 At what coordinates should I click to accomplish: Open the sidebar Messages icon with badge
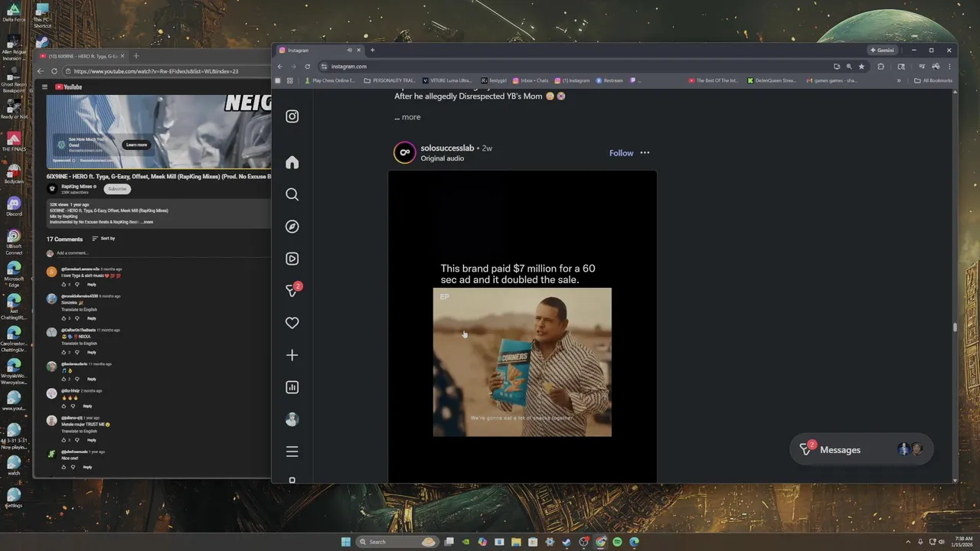(292, 291)
